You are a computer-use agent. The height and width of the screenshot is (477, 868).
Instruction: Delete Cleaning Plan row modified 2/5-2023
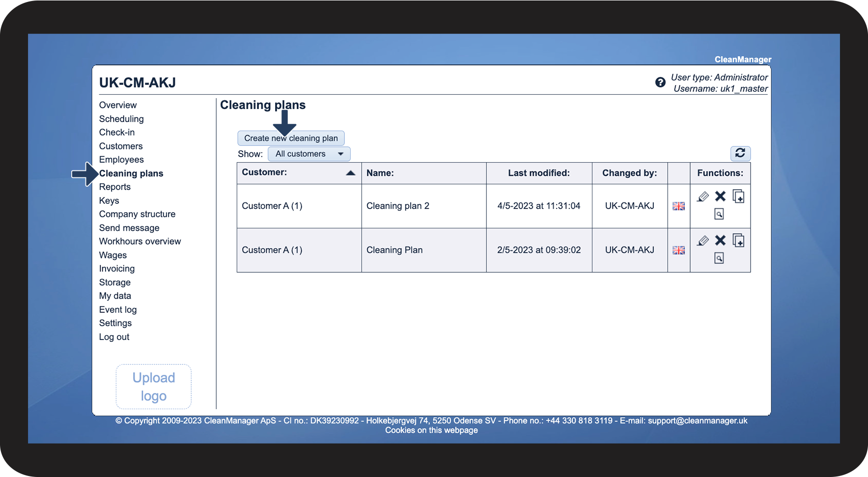[x=720, y=240]
